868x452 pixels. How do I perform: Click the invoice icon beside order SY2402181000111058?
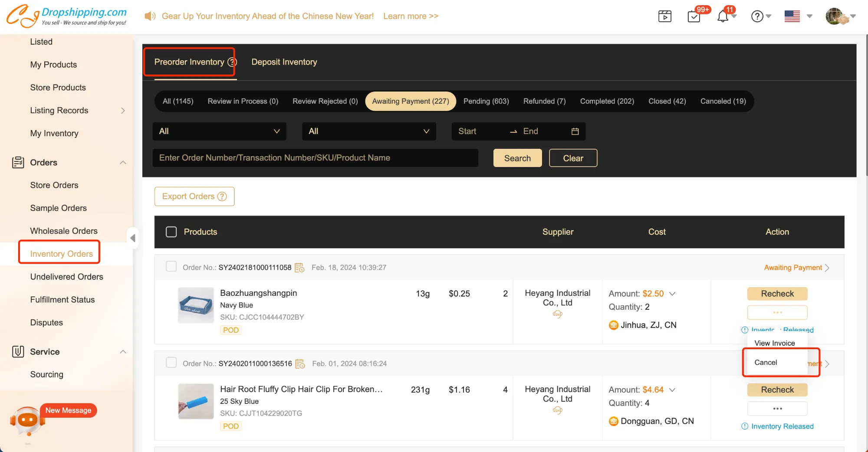click(299, 268)
